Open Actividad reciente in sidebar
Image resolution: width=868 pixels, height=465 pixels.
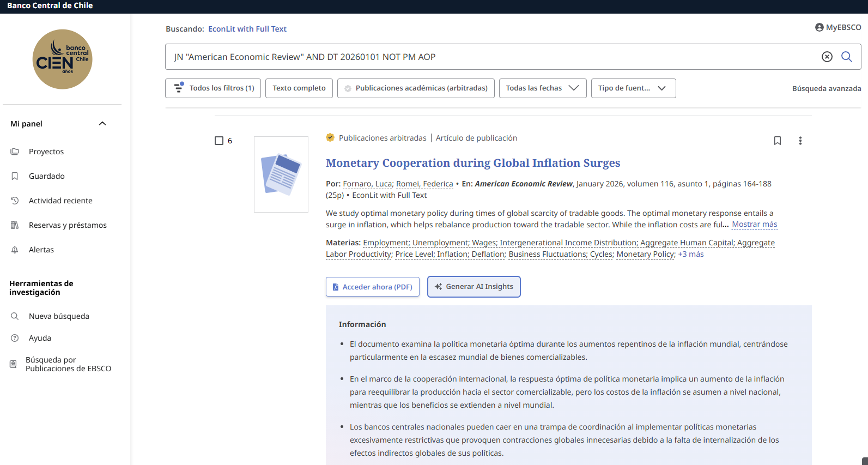coord(60,201)
